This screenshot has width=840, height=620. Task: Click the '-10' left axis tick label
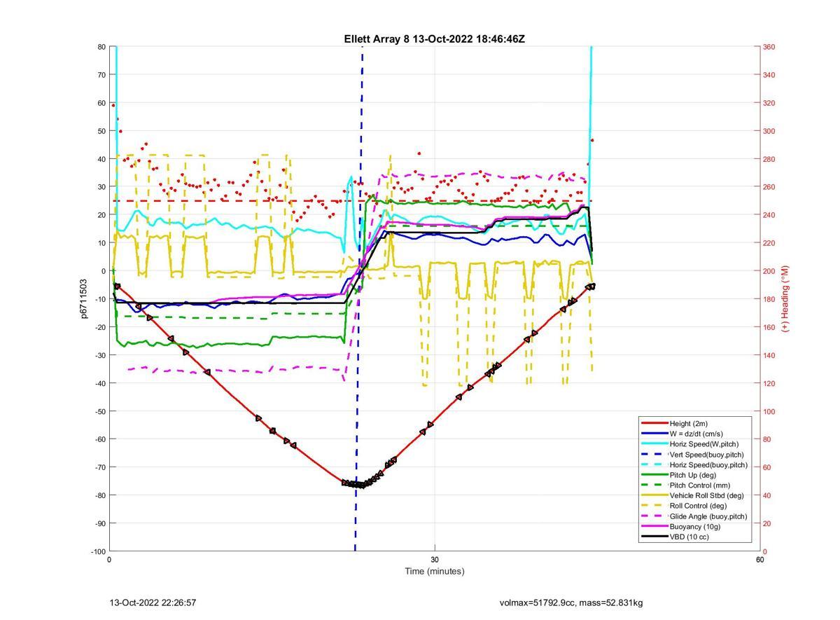100,299
